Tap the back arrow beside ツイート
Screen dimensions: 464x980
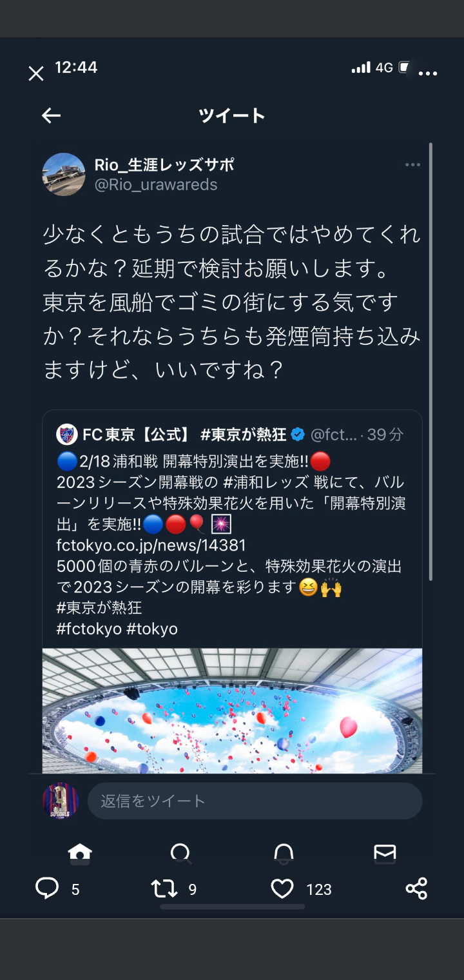[51, 115]
